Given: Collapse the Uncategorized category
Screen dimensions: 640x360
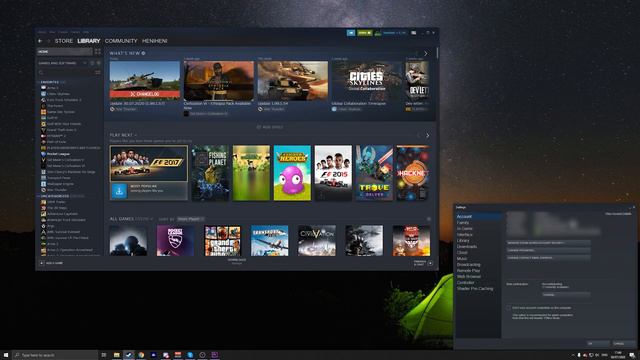Looking at the screenshot, I should [x=54, y=196].
